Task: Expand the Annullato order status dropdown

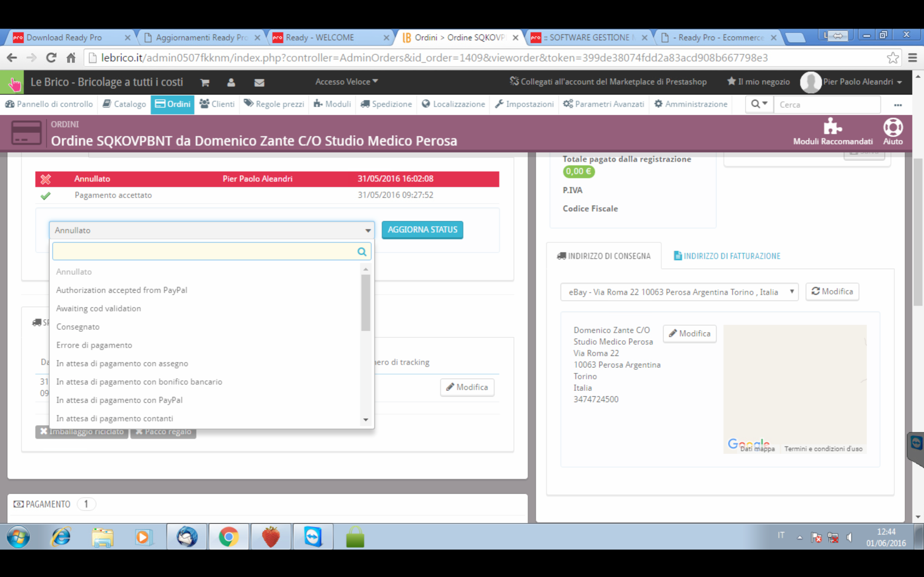Action: 212,230
